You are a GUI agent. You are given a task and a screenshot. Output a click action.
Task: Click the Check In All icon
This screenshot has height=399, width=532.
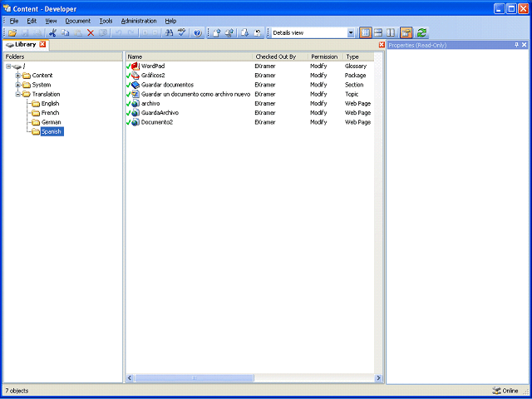pyautogui.click(x=229, y=33)
